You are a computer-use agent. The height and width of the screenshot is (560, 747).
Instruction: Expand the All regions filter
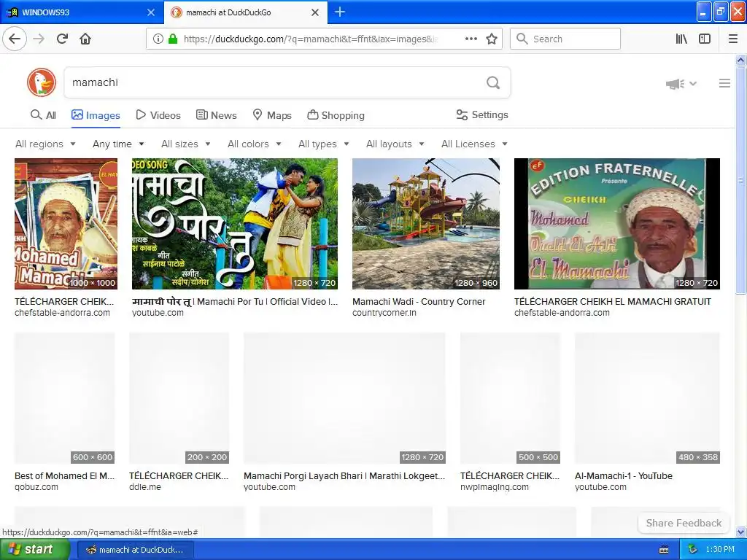pos(45,144)
